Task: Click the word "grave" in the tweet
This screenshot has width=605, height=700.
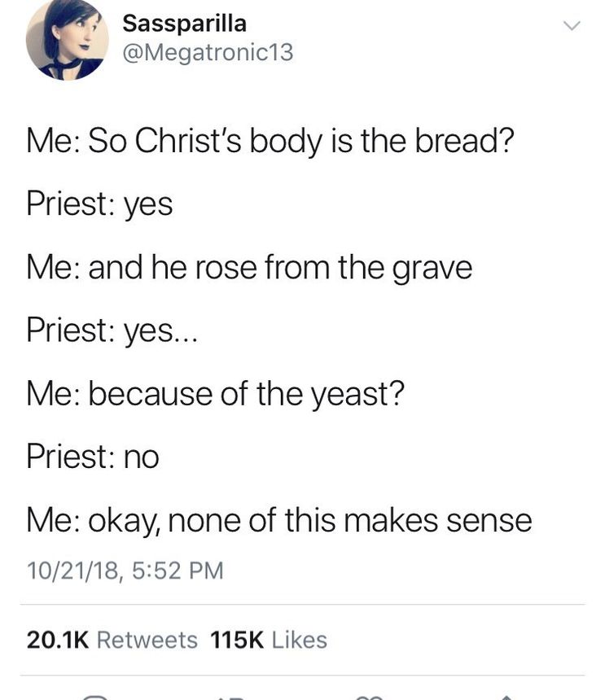Action: (x=432, y=269)
